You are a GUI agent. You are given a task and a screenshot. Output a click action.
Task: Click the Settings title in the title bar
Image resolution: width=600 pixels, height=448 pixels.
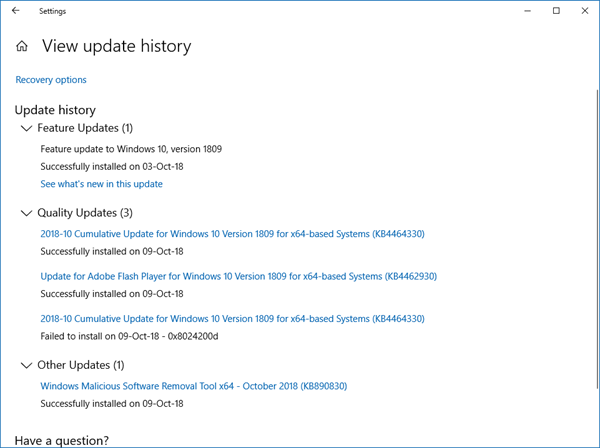tap(53, 11)
